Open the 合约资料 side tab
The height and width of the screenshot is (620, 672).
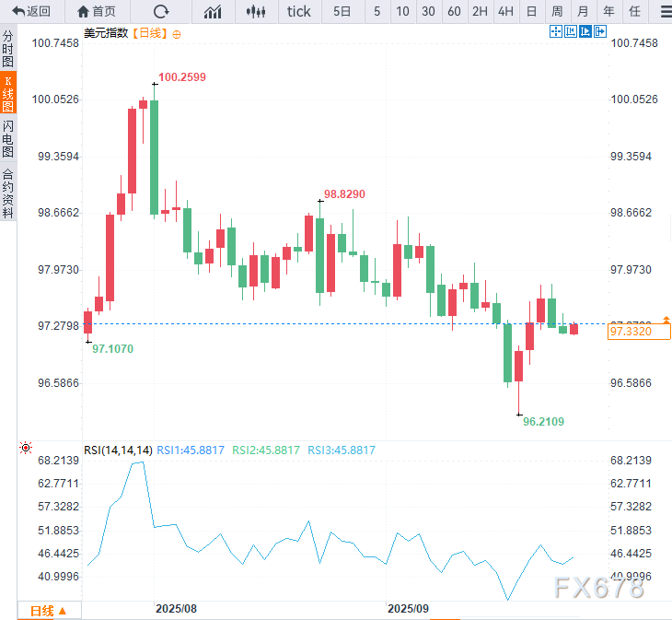[x=8, y=193]
